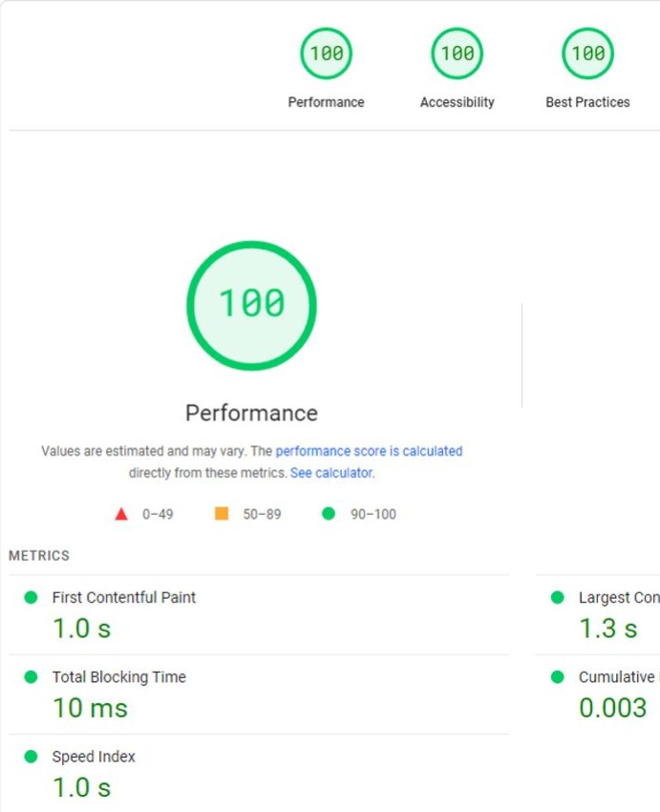The image size is (660, 812).
Task: Jump to Accessibility section via its label
Action: pyautogui.click(x=457, y=102)
